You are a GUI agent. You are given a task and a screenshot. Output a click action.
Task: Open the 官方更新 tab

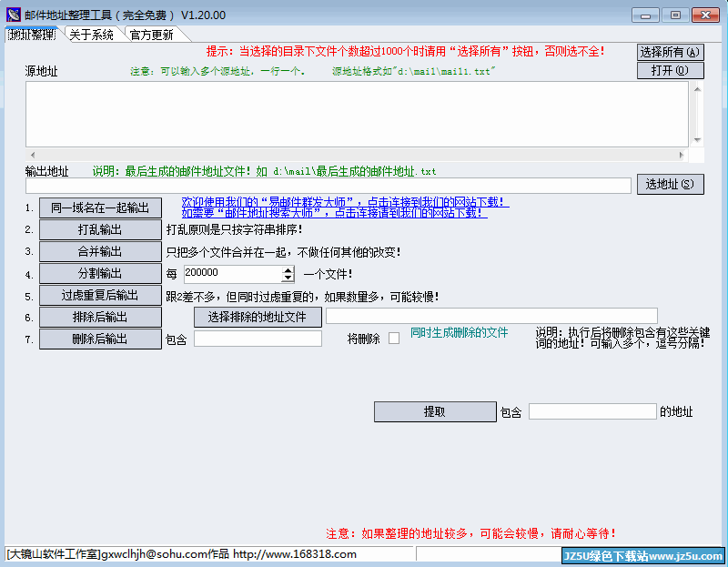tap(152, 35)
